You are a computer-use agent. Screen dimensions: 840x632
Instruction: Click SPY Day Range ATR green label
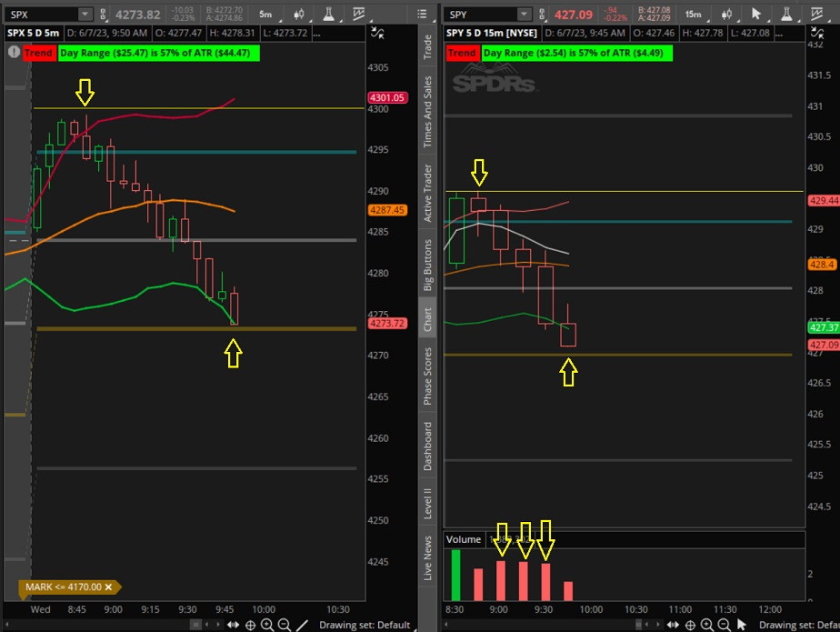pos(576,53)
